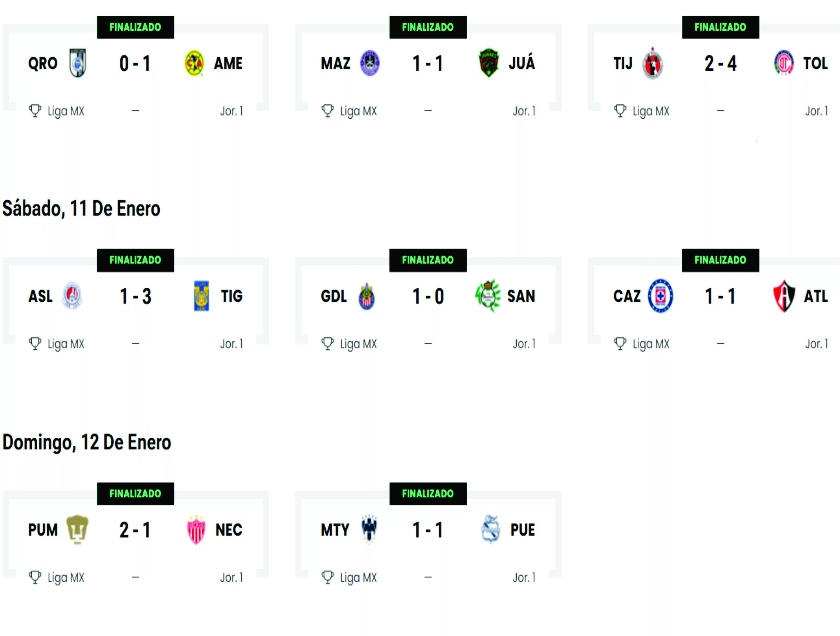This screenshot has width=840, height=636.
Task: Click the Querétaro team crest
Action: click(x=78, y=63)
